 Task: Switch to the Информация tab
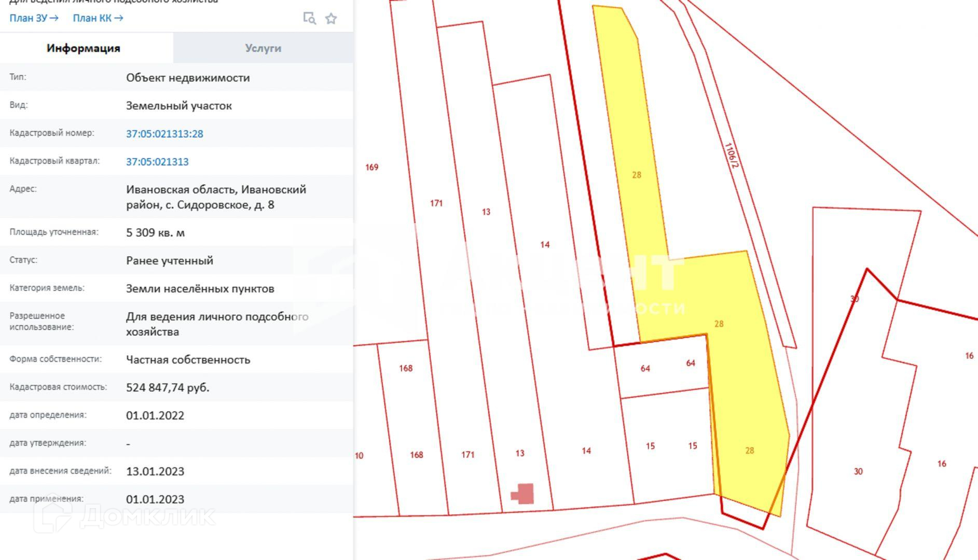tap(84, 48)
